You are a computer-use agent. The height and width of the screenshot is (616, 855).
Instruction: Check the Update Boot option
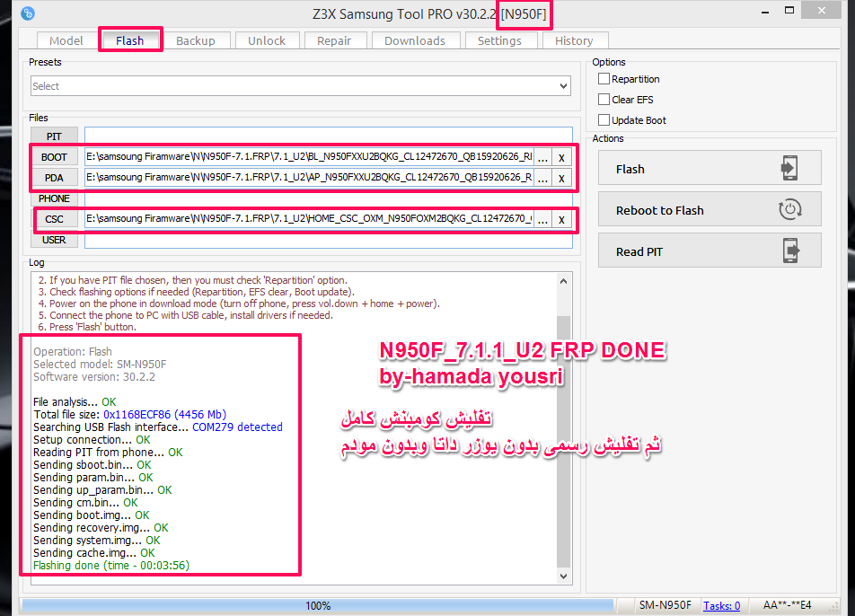604,120
